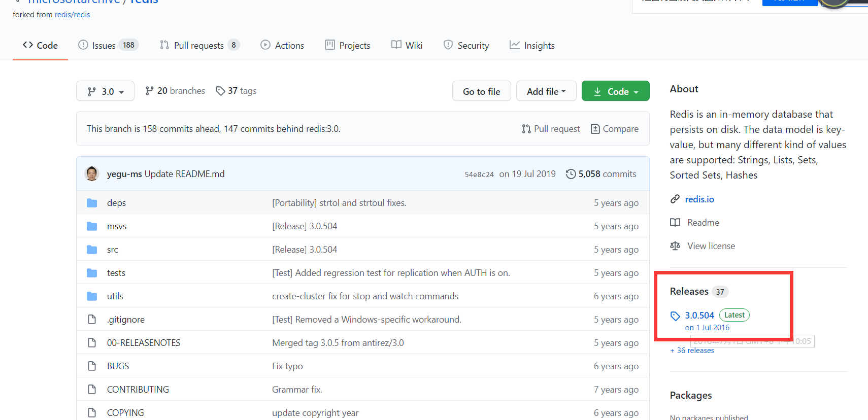Open the tests folder
868x420 pixels.
click(116, 273)
